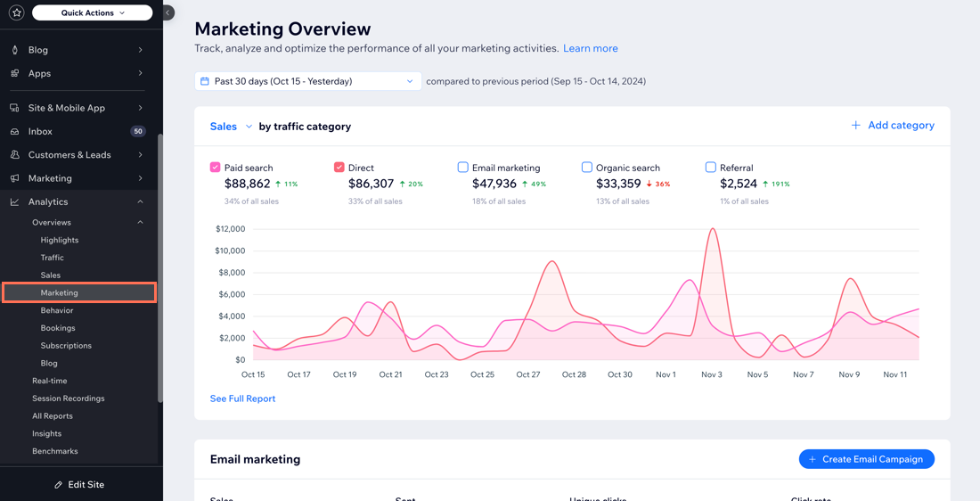Image resolution: width=980 pixels, height=501 pixels.
Task: Click the Site & Mobile App icon
Action: pyautogui.click(x=14, y=108)
